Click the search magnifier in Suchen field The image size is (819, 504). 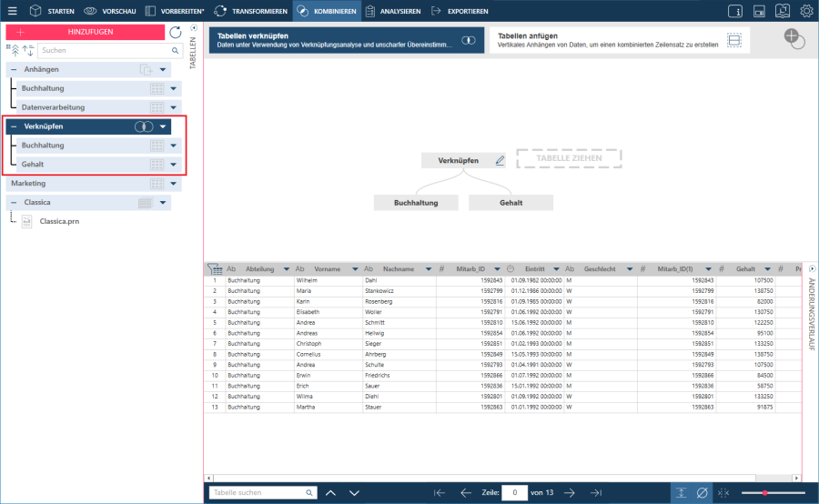175,51
